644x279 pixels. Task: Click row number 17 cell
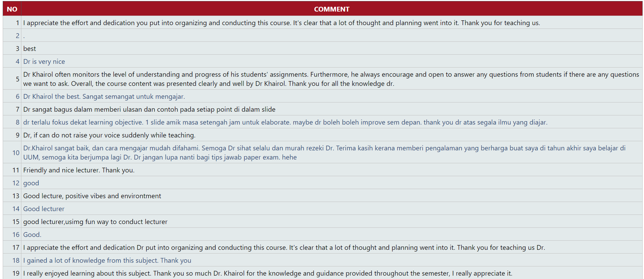pos(16,247)
